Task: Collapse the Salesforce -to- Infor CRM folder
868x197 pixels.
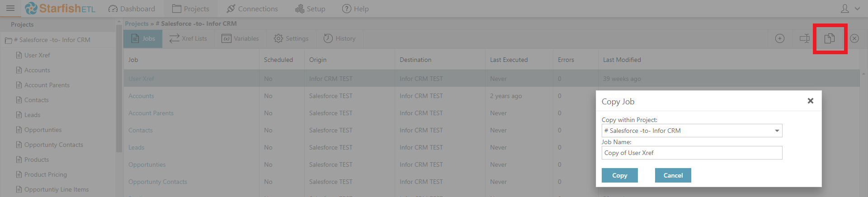Action: pos(8,40)
